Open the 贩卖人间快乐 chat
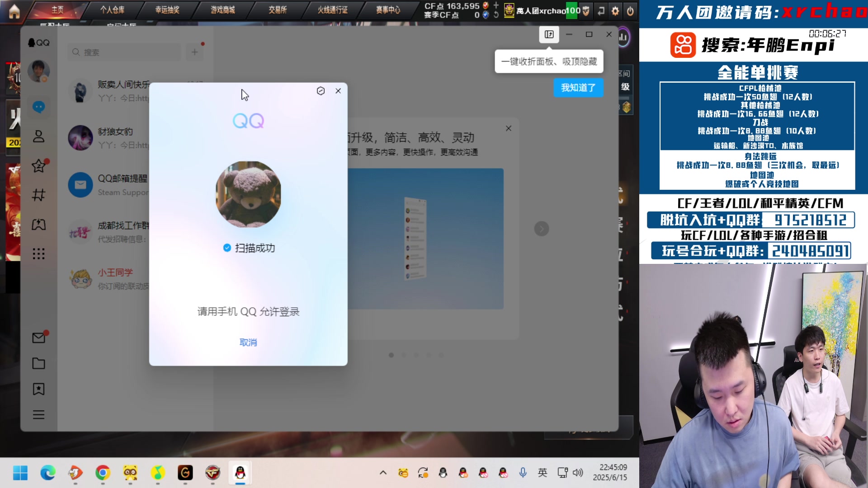This screenshot has height=488, width=868. (x=108, y=91)
